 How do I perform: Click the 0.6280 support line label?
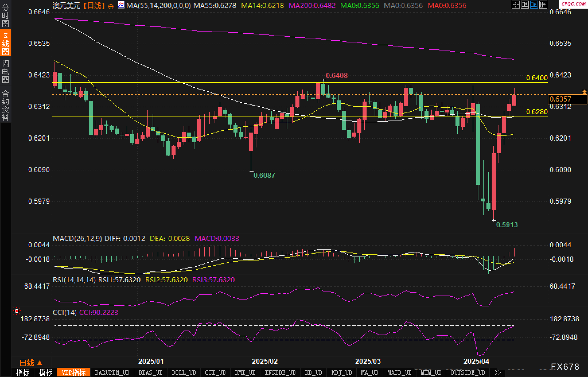point(537,112)
